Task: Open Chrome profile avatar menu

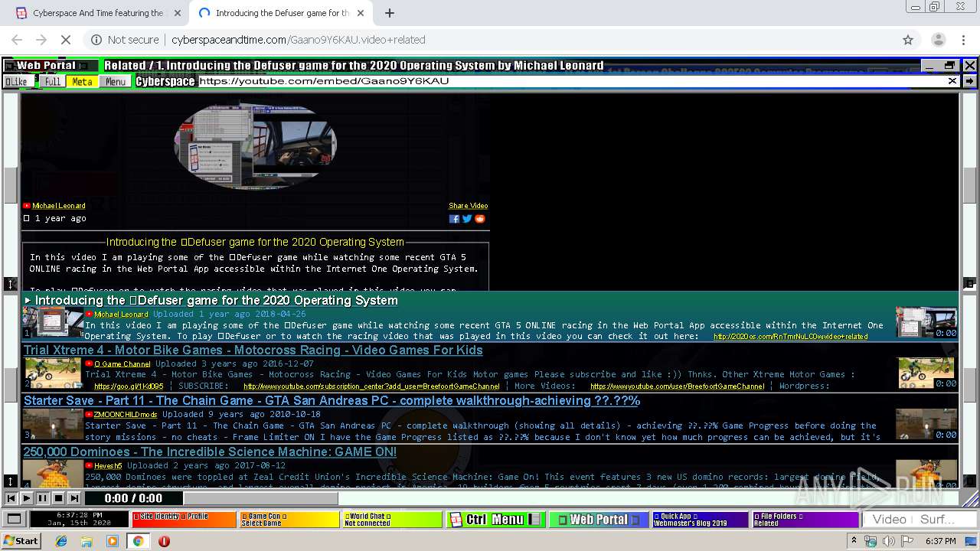Action: click(x=938, y=40)
